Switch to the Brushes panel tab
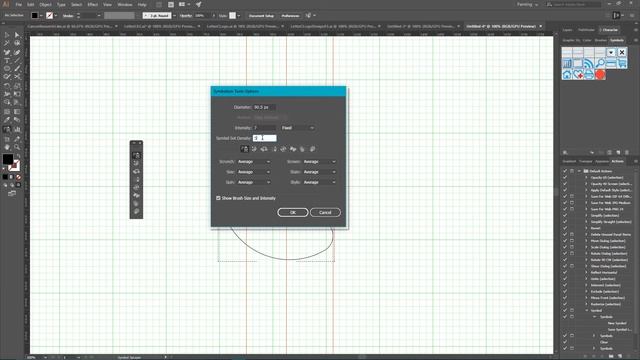640x360 pixels. pos(600,40)
